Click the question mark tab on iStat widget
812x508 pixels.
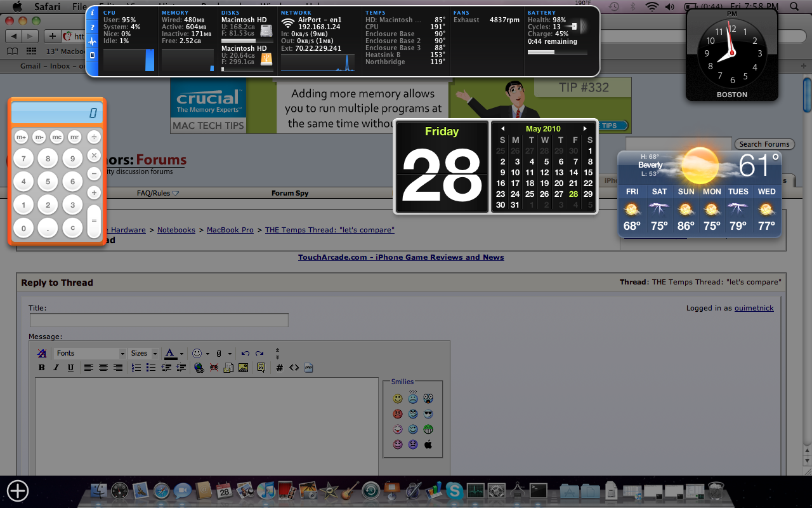[92, 27]
